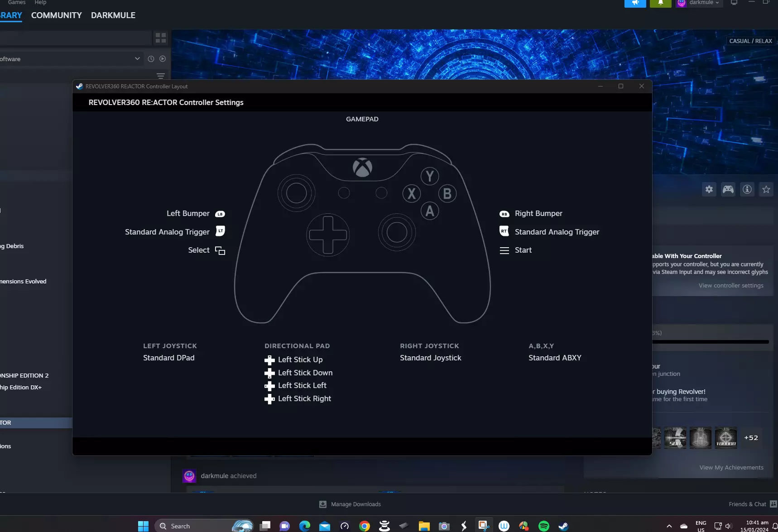Open Steam notifications bell
This screenshot has width=778, height=532.
(x=661, y=3)
